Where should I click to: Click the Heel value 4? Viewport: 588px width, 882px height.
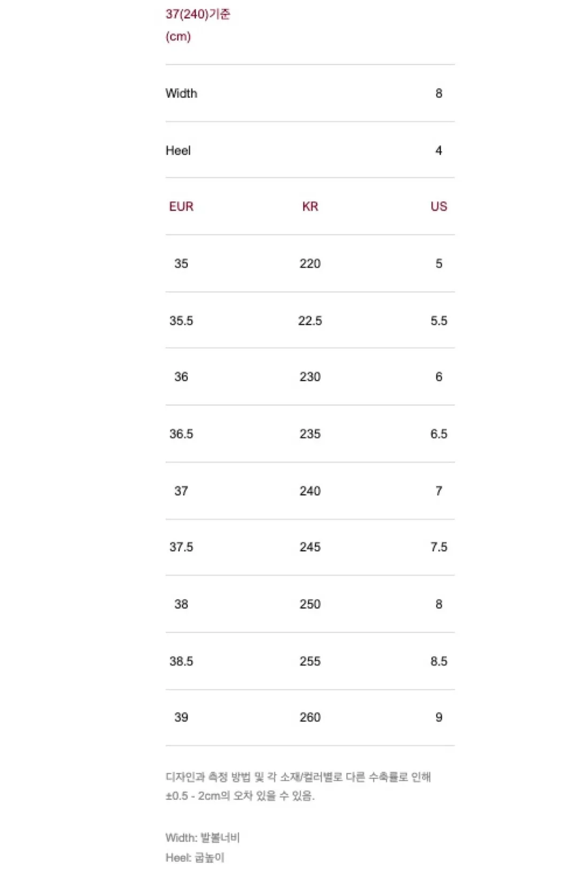(x=439, y=150)
